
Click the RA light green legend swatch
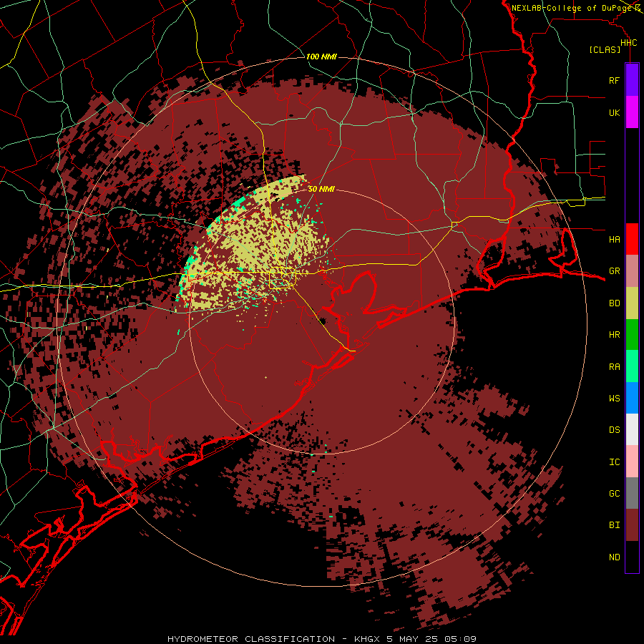632,366
